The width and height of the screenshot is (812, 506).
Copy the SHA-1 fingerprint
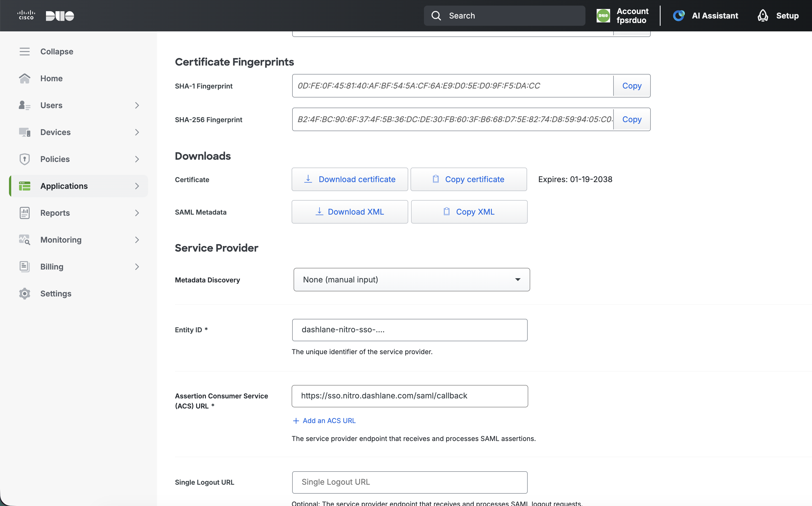[x=631, y=86]
